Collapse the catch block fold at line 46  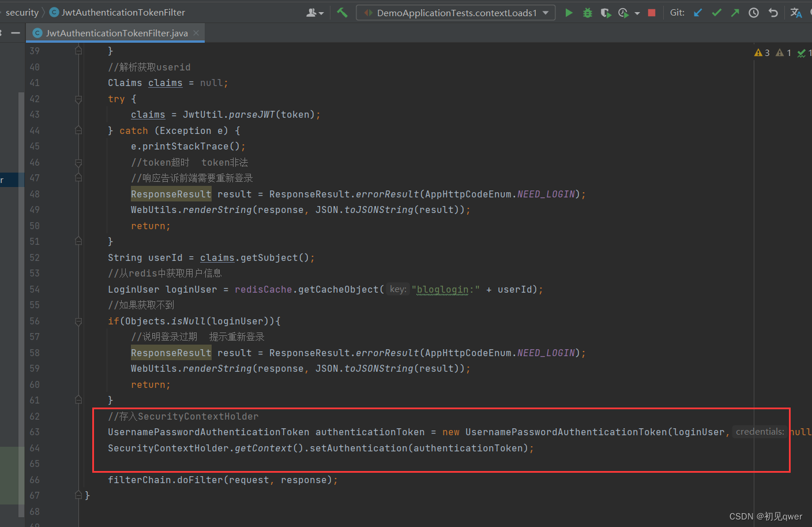click(x=78, y=162)
